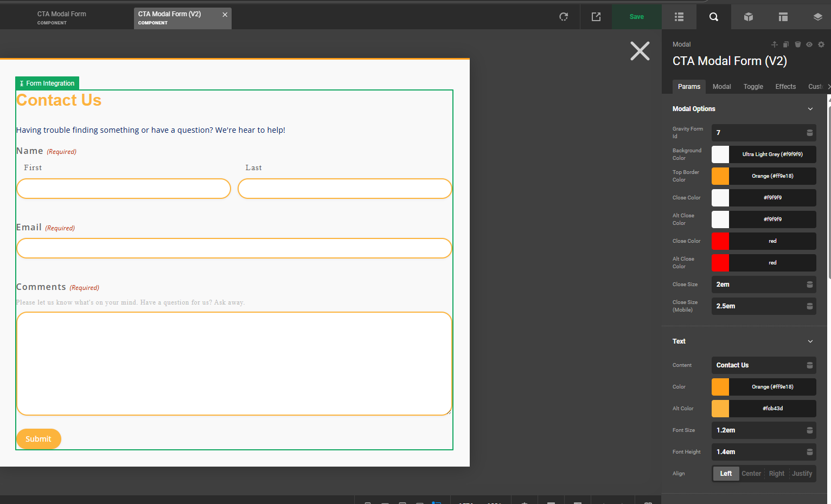The image size is (831, 504).
Task: Open the layers stack icon panel
Action: tap(817, 17)
